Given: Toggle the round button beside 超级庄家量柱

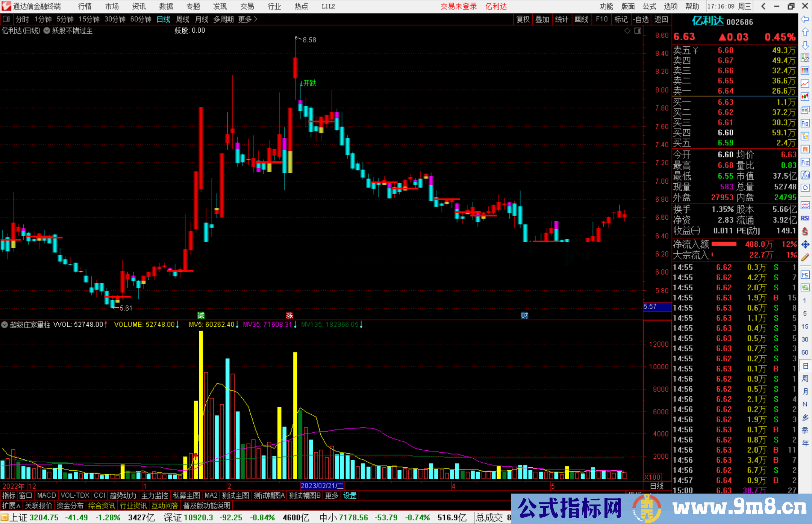Looking at the screenshot, I should [5, 325].
